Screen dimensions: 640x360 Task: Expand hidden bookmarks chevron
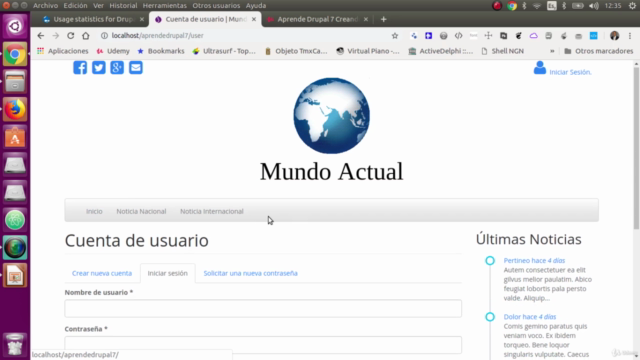pyautogui.click(x=552, y=51)
